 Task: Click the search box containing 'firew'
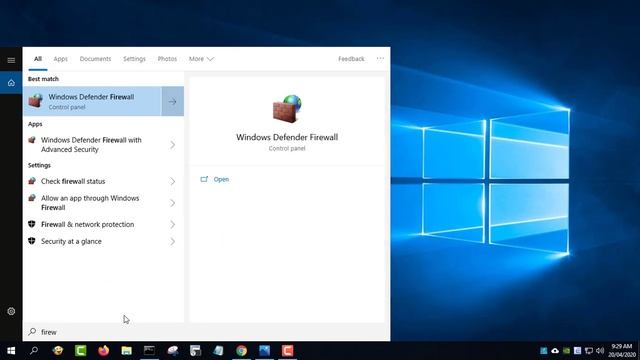[x=207, y=332]
